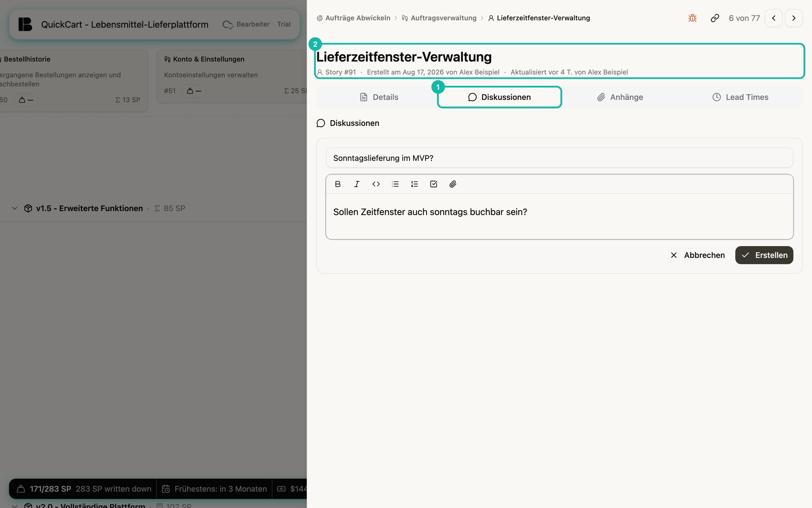Click the cloud sync status icon

click(x=228, y=25)
